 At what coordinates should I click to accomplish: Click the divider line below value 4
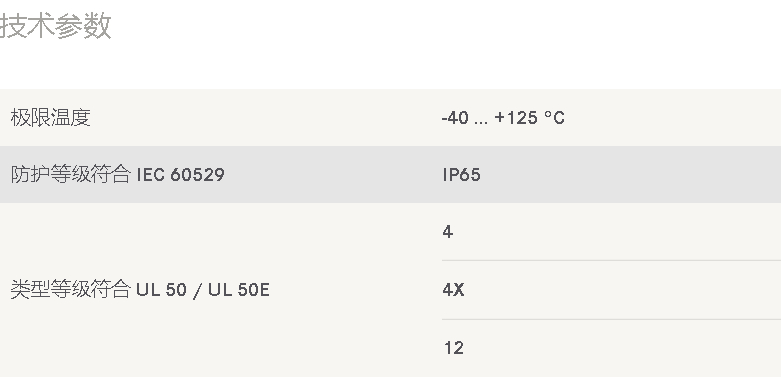click(x=611, y=260)
